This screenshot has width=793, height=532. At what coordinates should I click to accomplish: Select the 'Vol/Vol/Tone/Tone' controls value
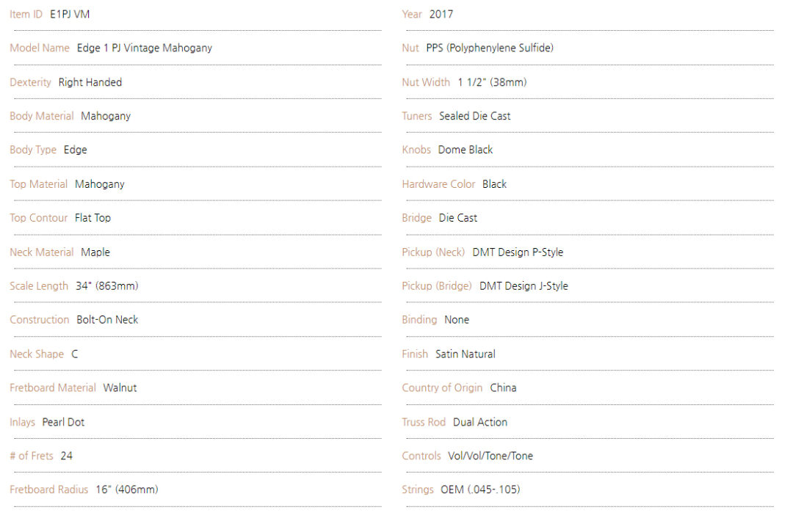click(490, 456)
